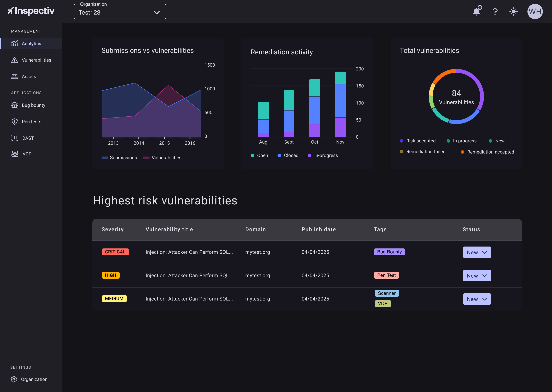
Task: View the Assets management page
Action: (x=29, y=76)
